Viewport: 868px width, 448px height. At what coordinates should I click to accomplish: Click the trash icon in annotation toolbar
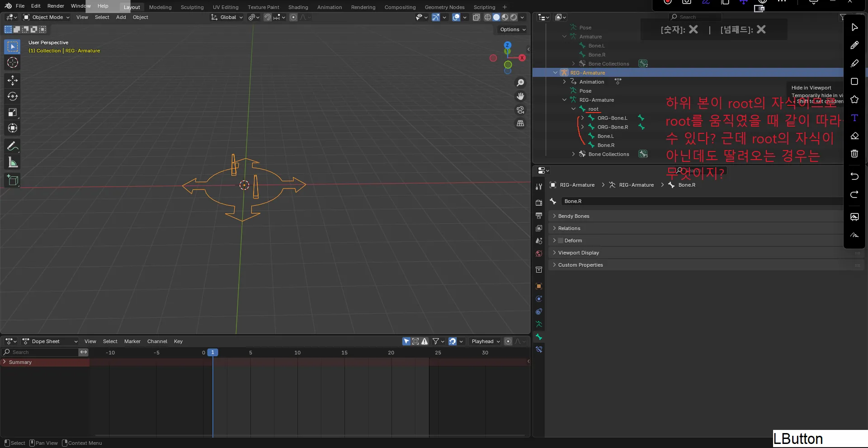tap(854, 154)
